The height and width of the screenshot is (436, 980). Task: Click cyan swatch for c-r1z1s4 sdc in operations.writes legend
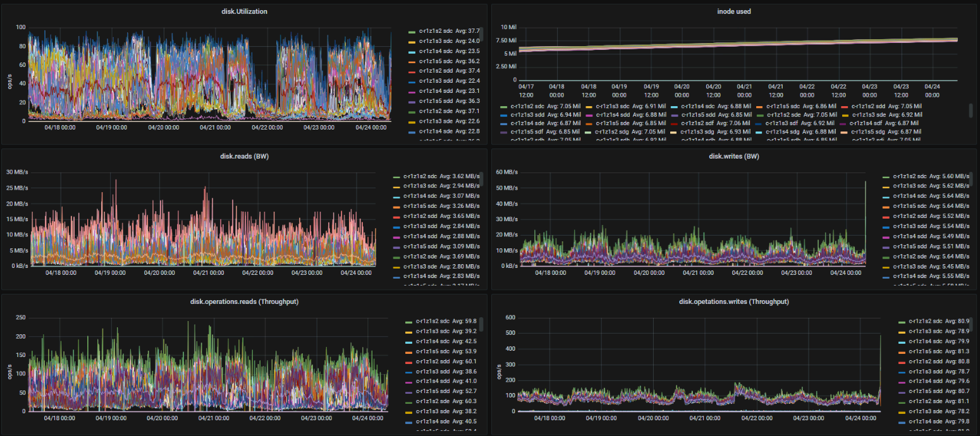(902, 341)
